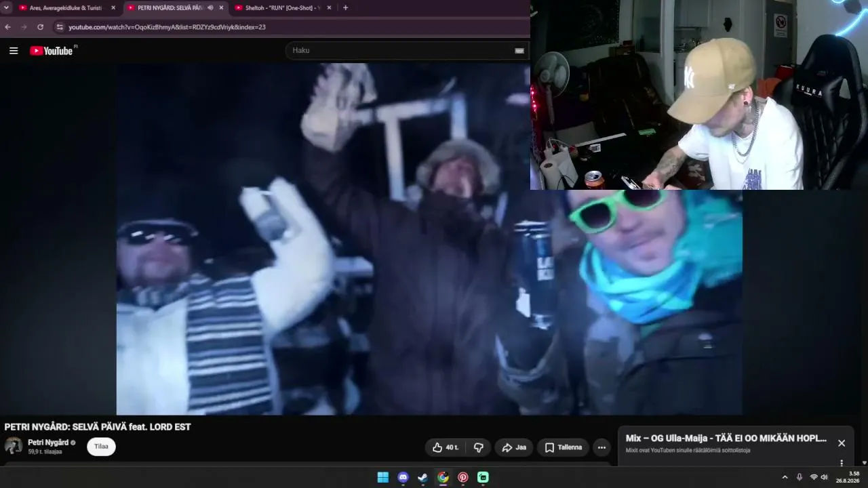Open the on-screen keyboard in search box
Viewport: 868px width, 488px height.
[x=519, y=50]
